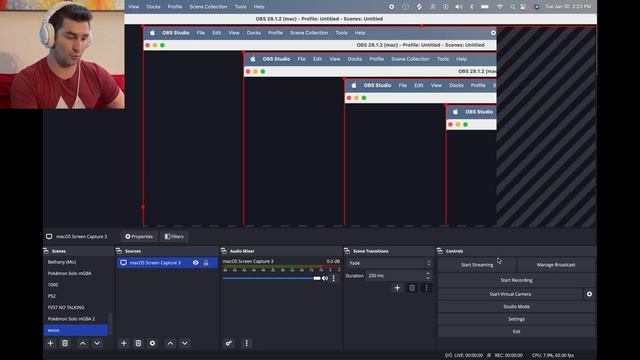Remove selected scene with trash icon
Viewport: 640px width, 360px height.
click(x=65, y=343)
